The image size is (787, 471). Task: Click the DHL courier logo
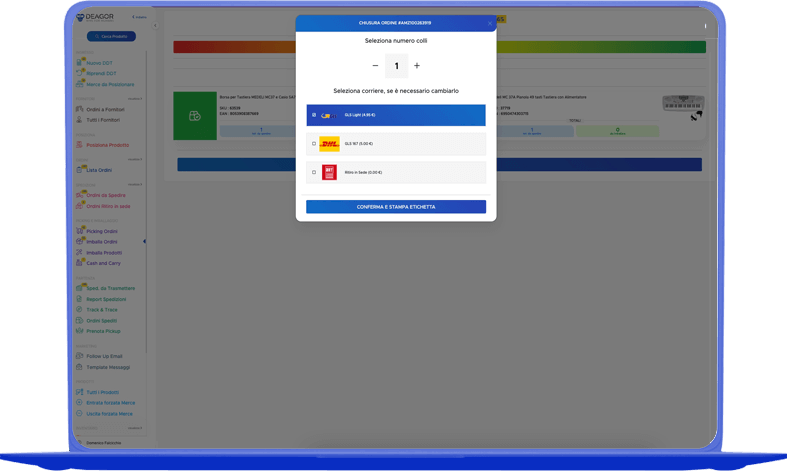click(329, 144)
